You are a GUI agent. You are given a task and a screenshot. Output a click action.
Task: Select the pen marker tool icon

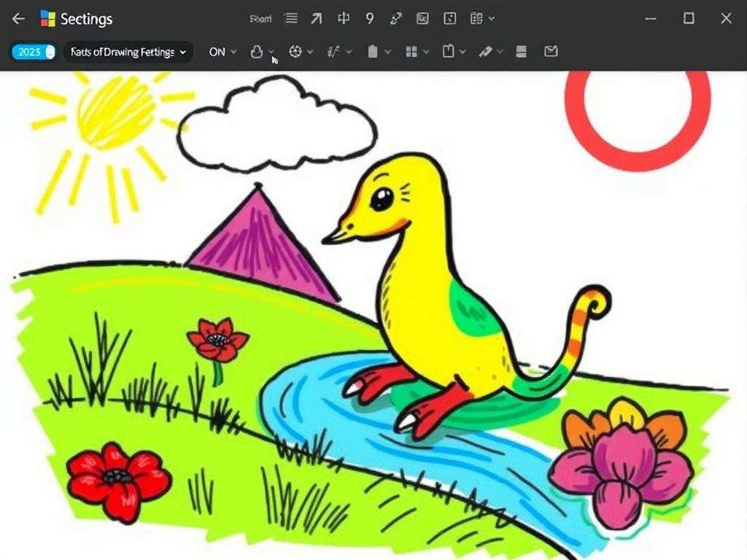click(x=485, y=52)
